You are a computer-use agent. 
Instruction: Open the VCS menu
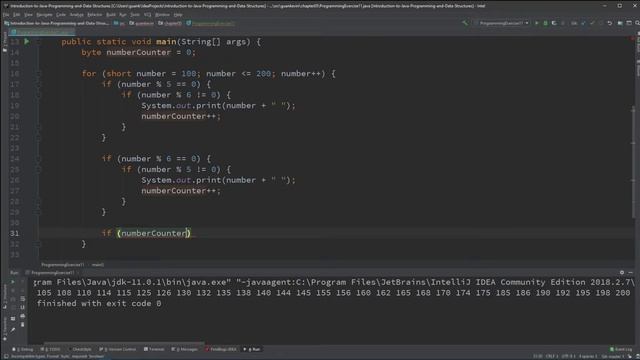point(147,15)
